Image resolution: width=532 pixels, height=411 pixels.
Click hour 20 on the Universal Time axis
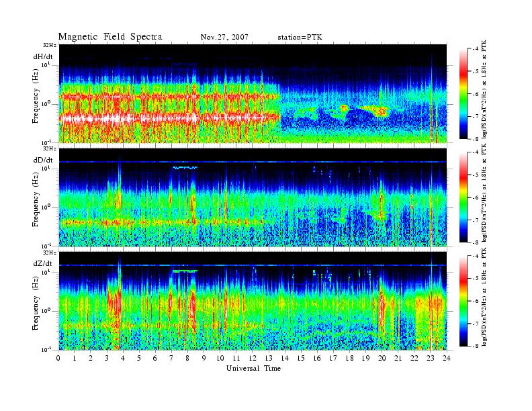click(382, 358)
